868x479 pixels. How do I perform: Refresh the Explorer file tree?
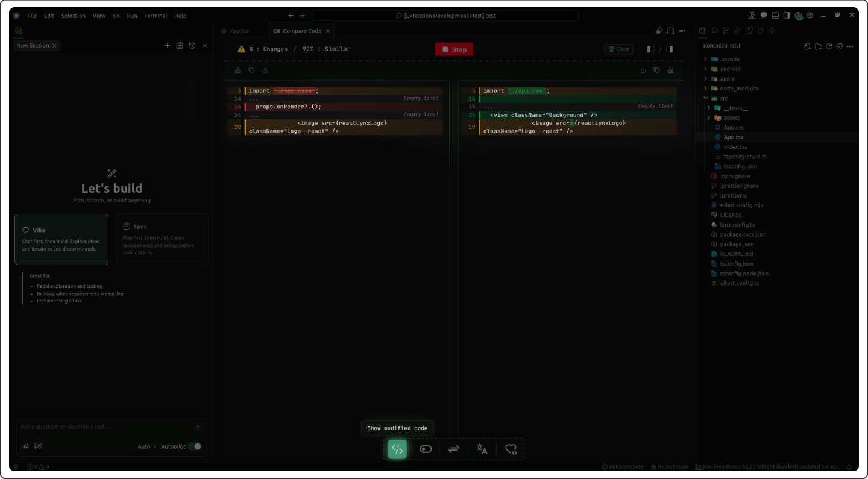pos(829,46)
